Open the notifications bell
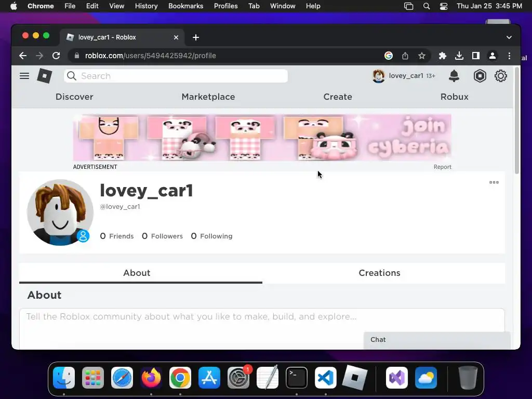The image size is (532, 399). 454,76
